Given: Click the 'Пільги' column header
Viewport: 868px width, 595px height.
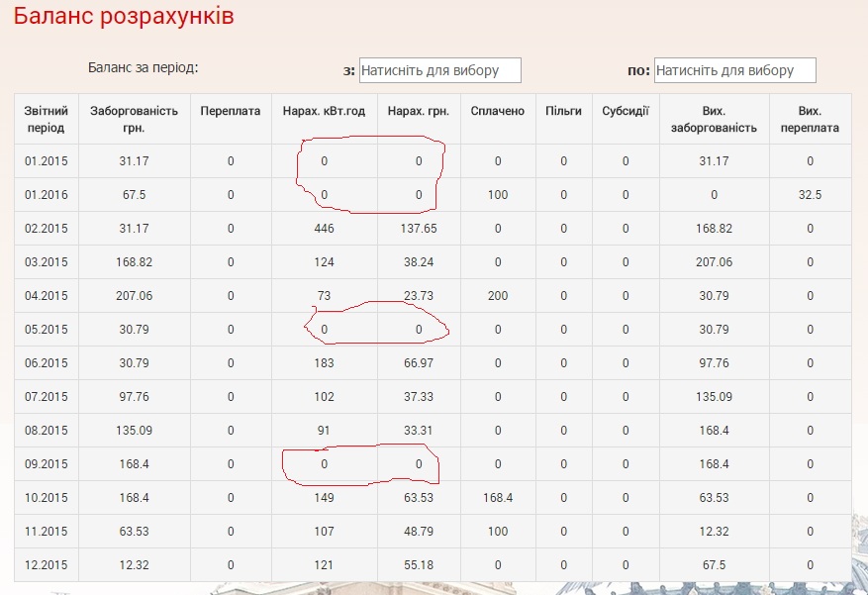Looking at the screenshot, I should [x=563, y=111].
